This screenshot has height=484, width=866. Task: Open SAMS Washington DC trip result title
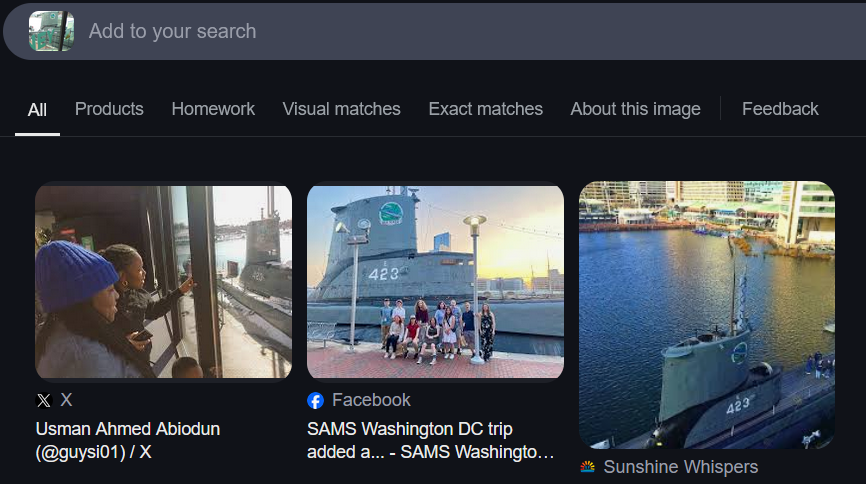point(430,440)
